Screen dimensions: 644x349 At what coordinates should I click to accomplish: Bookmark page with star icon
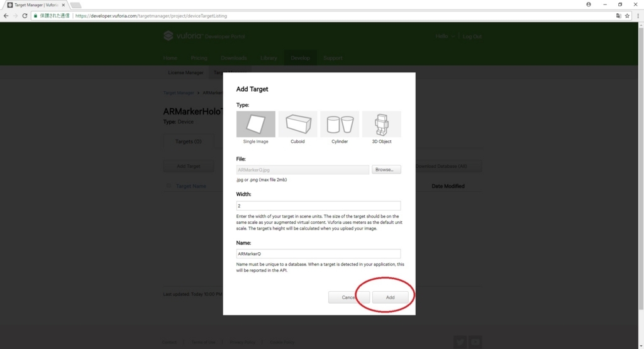point(627,16)
